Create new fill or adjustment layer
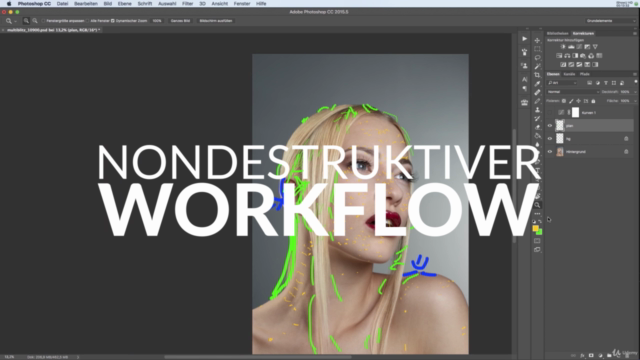The width and height of the screenshot is (640, 360). pos(600,356)
